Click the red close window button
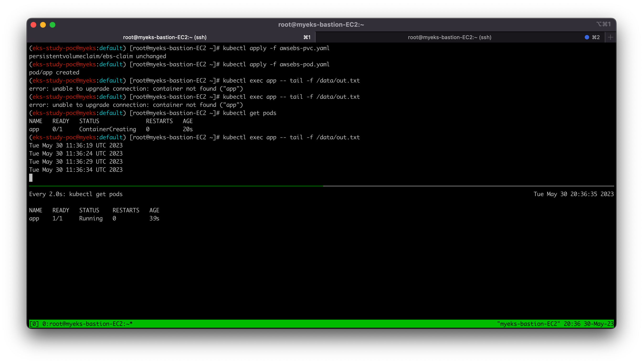The height and width of the screenshot is (364, 643). point(33,25)
